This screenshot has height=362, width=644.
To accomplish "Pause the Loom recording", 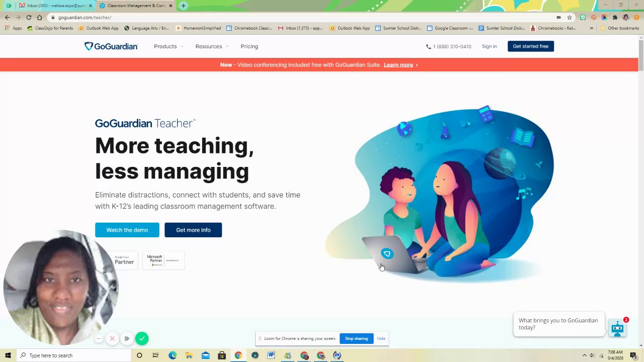I will (x=127, y=338).
